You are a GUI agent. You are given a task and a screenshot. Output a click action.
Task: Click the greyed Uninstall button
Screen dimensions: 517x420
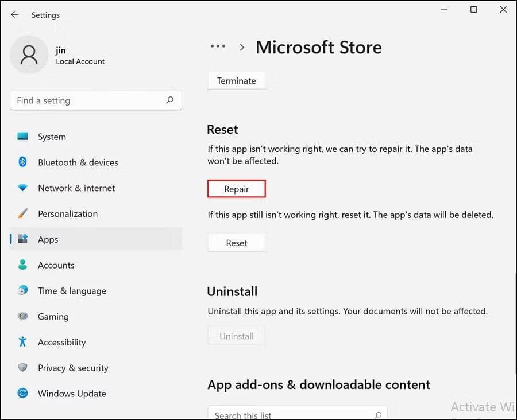coord(237,336)
